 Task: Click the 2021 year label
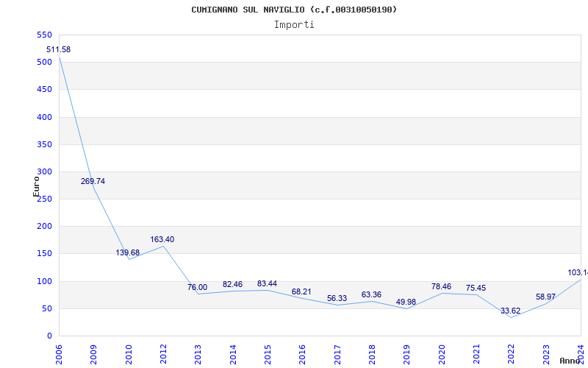[x=476, y=355]
